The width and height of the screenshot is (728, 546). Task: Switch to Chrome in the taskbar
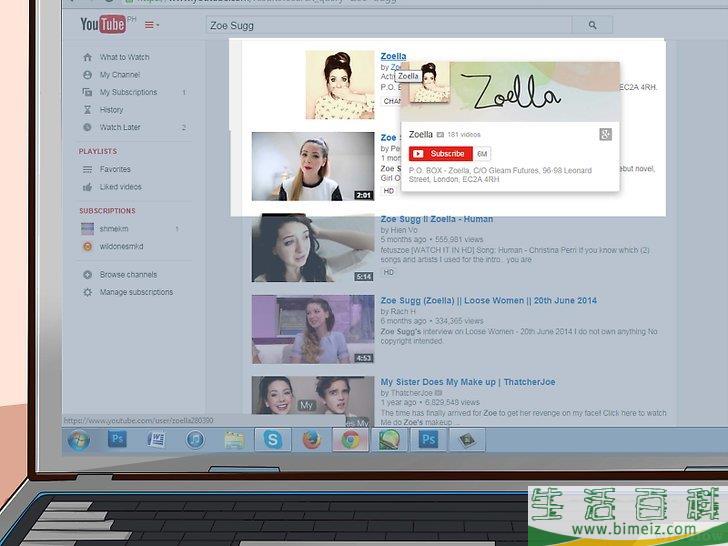[x=351, y=440]
